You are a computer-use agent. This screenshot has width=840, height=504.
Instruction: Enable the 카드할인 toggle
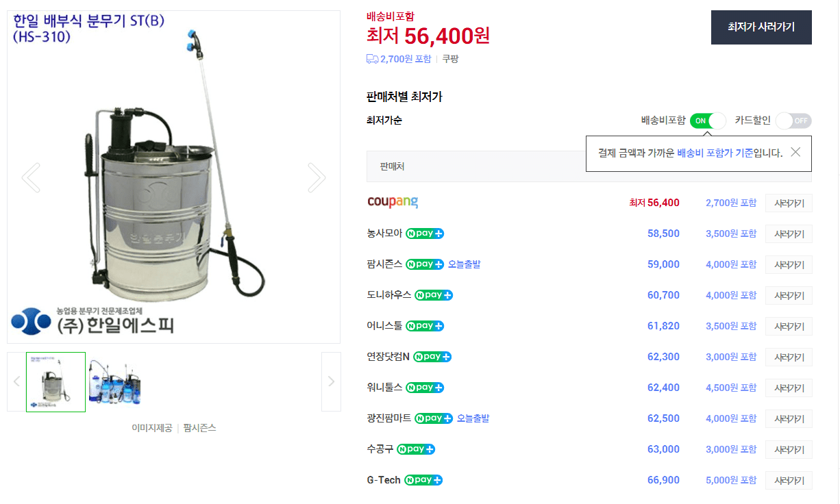793,121
